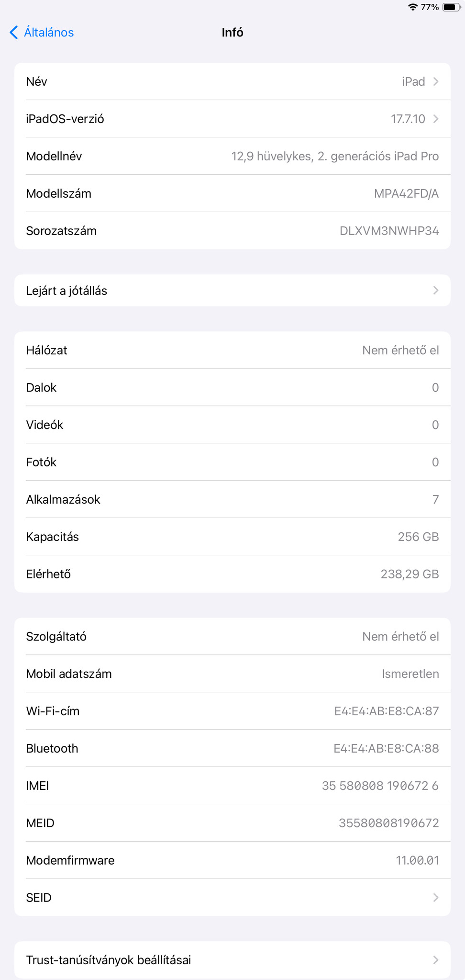Tap the Wi-Fi status icon
Screen dimensions: 465x980
click(412, 7)
